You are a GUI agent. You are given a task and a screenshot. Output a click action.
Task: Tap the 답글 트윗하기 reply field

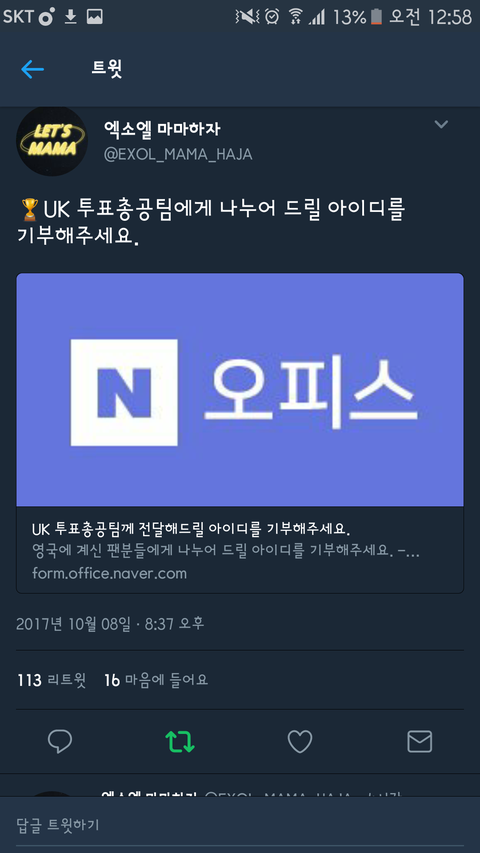point(240,825)
